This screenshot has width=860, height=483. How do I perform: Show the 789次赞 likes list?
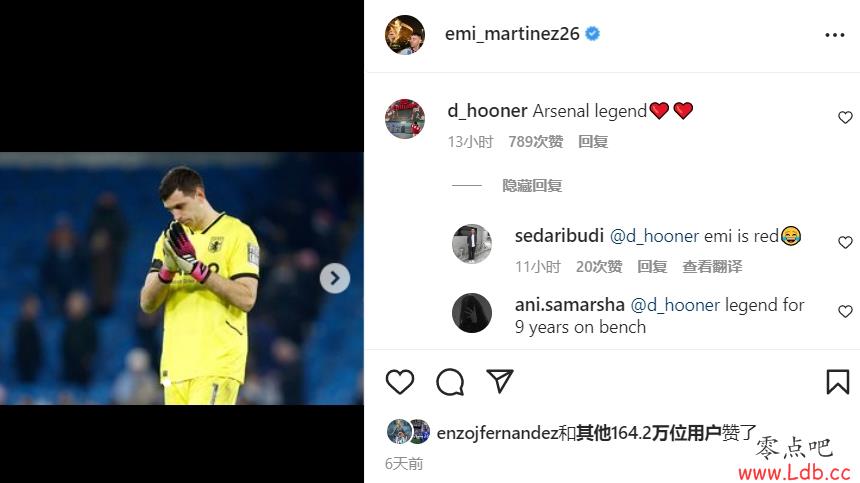pos(535,141)
